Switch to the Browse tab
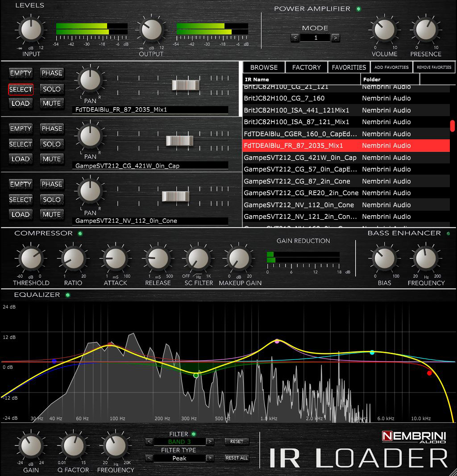 point(264,67)
